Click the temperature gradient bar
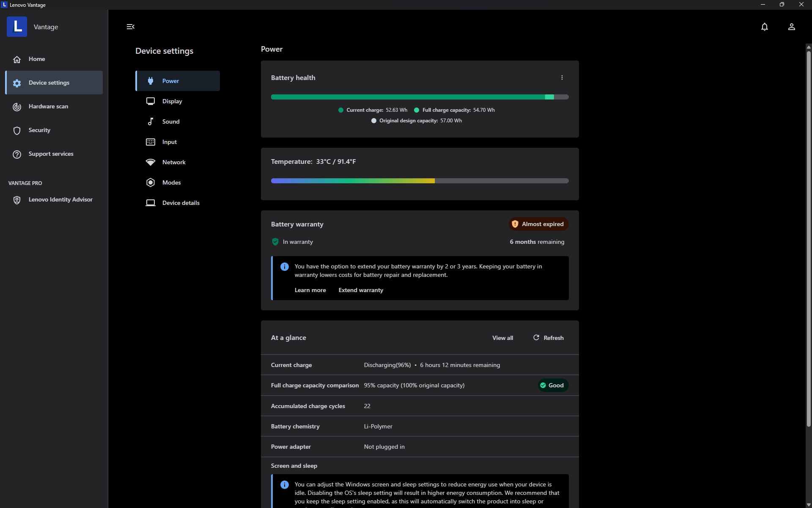812x508 pixels. [x=420, y=181]
